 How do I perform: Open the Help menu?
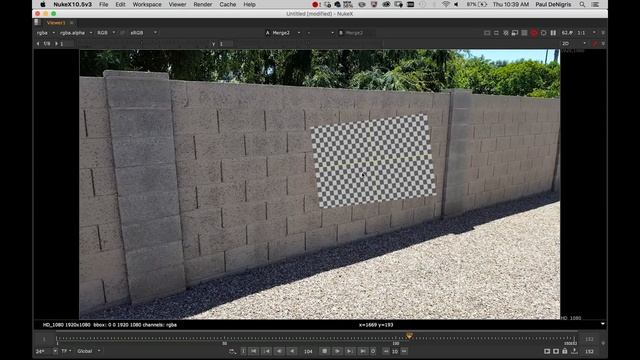249,4
